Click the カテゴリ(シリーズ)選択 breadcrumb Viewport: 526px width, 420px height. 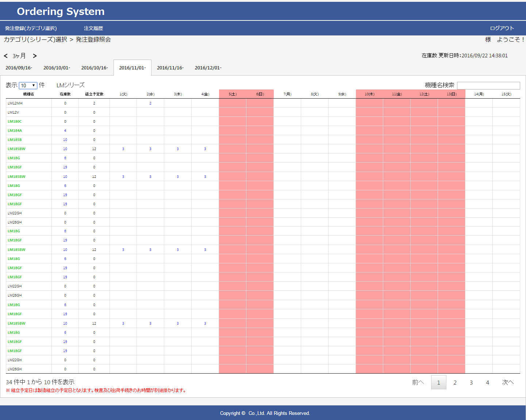point(35,39)
